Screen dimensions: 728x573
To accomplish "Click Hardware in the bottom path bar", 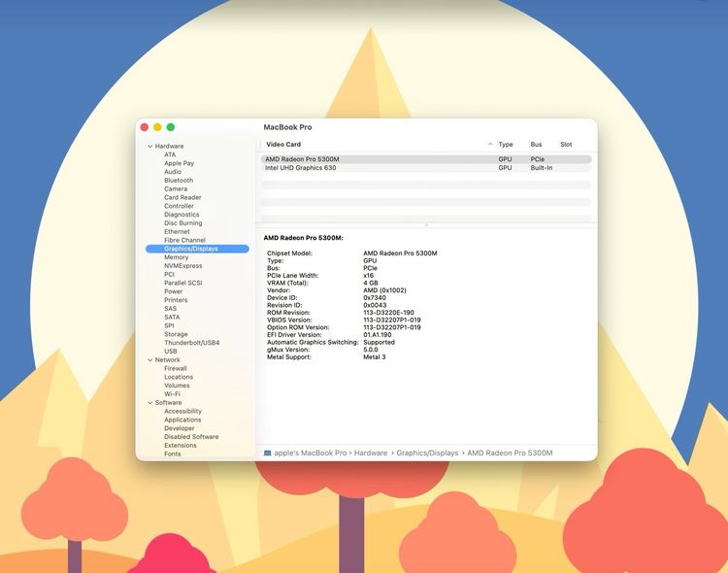I will click(x=371, y=454).
